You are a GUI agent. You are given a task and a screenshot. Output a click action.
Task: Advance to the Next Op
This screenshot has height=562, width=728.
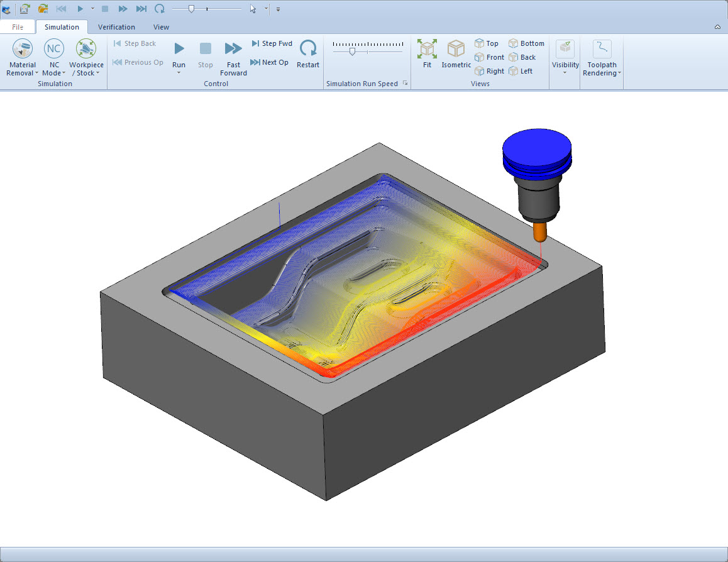pos(270,62)
